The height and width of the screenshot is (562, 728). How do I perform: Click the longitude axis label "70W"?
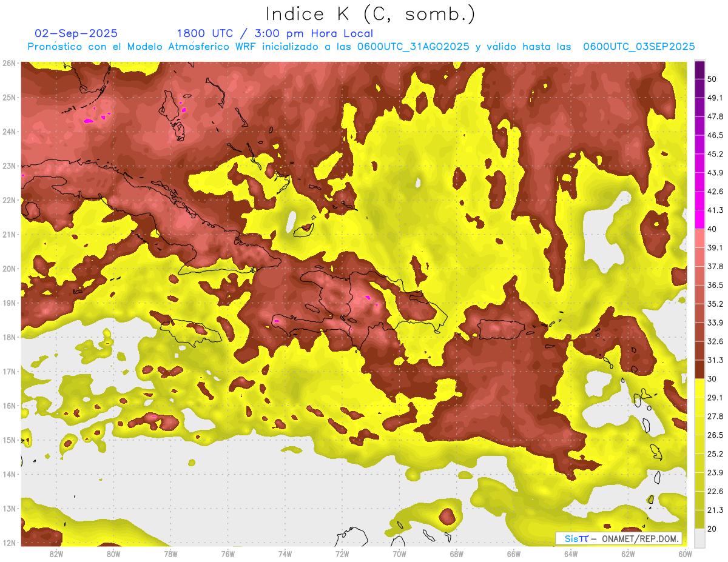(399, 554)
